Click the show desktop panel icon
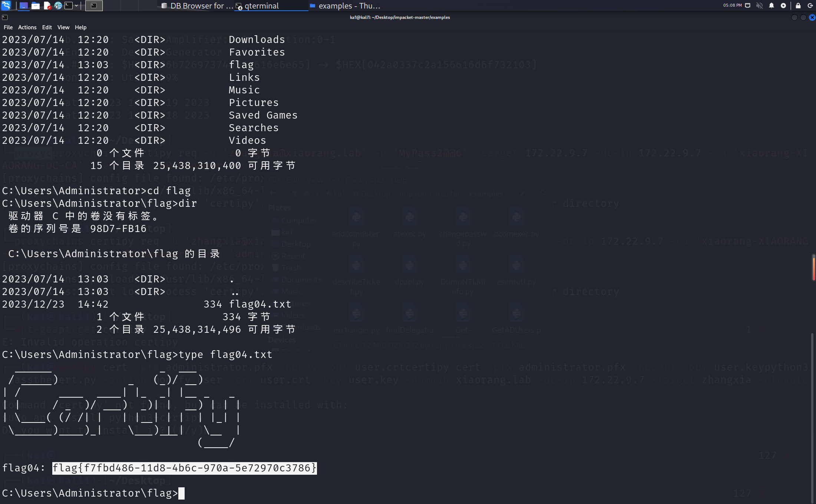 (x=23, y=6)
